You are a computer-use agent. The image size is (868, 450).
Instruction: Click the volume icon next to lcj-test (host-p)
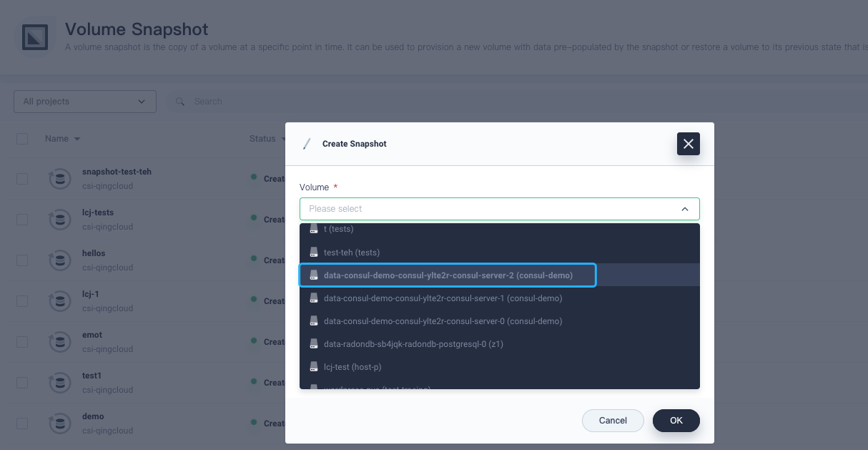(x=312, y=366)
